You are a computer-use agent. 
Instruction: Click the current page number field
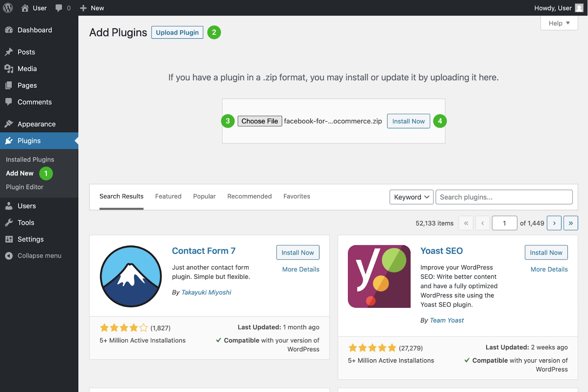[504, 223]
